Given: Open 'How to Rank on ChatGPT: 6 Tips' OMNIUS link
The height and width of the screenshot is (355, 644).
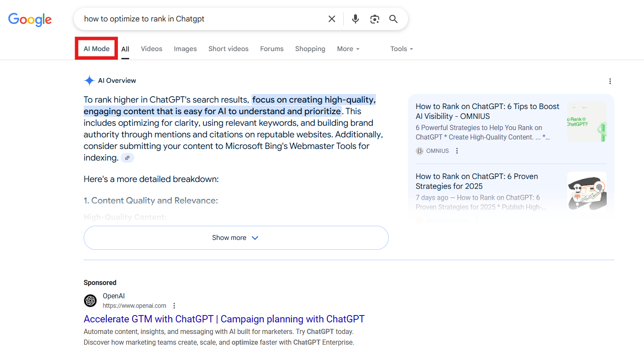Looking at the screenshot, I should [x=487, y=111].
